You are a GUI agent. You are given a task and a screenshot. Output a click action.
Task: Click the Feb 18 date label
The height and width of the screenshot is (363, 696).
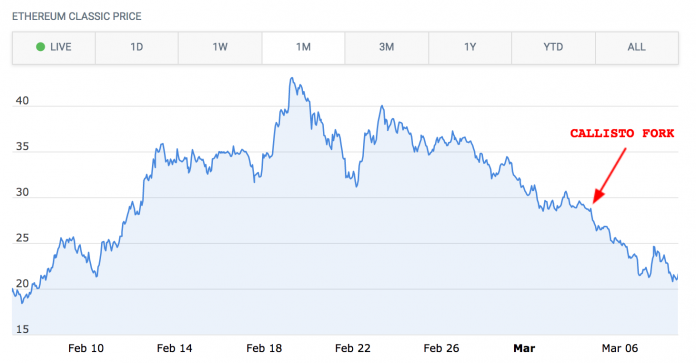tap(264, 348)
